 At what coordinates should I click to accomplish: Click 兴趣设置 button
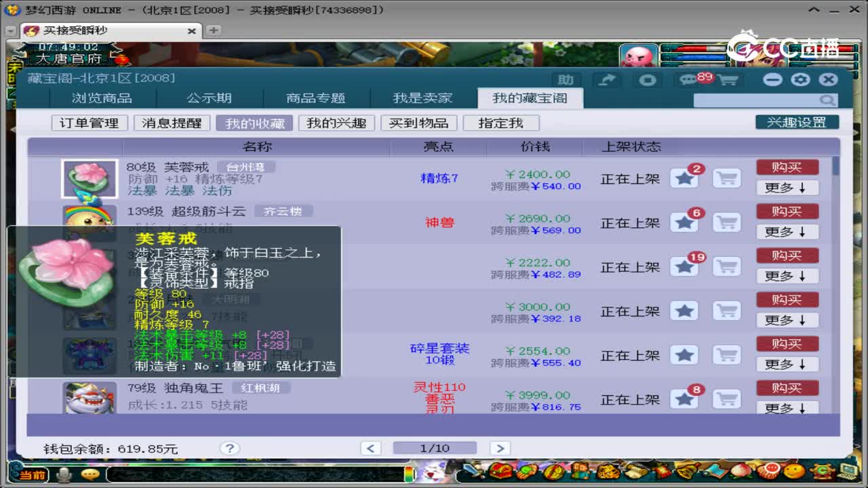pyautogui.click(x=797, y=123)
